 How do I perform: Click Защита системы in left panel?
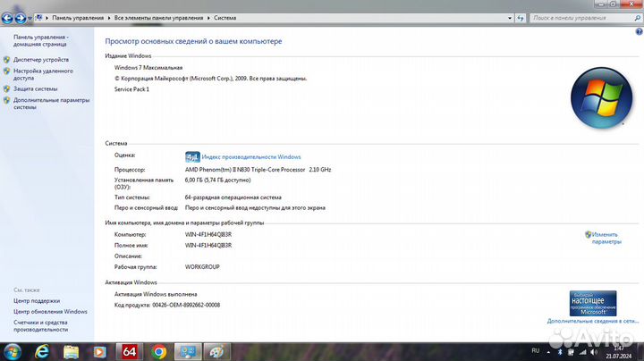click(x=36, y=89)
